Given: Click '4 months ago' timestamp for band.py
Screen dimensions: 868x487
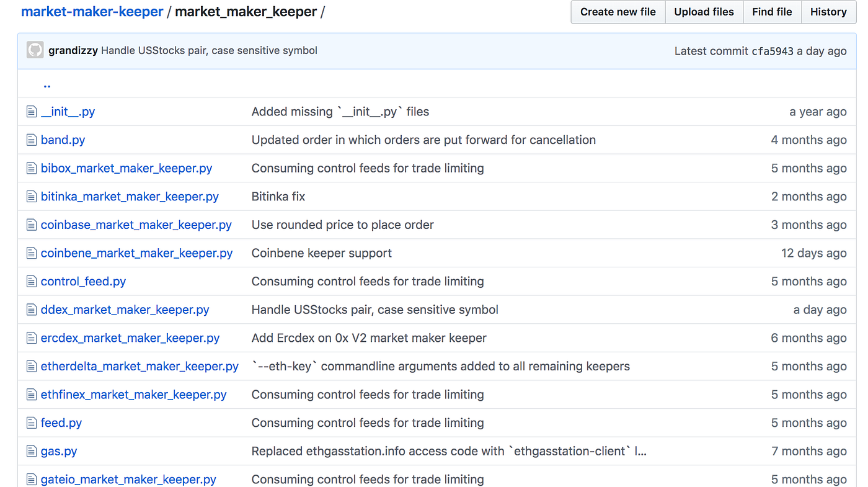Looking at the screenshot, I should 809,140.
